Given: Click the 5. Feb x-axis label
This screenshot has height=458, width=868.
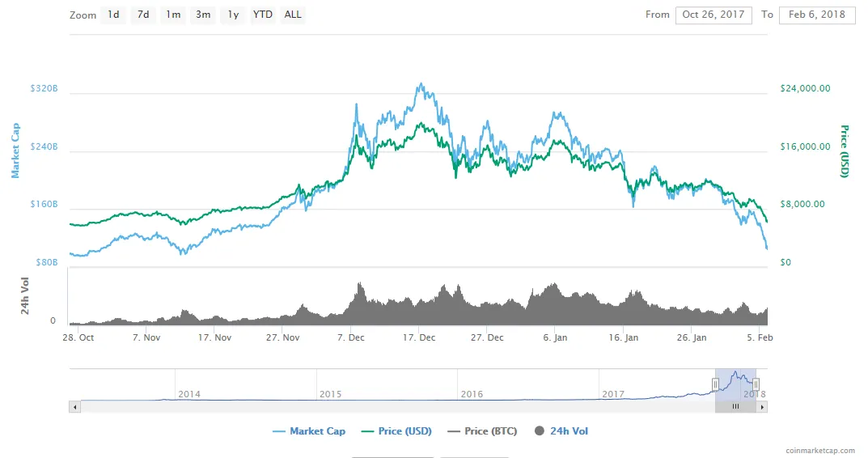Looking at the screenshot, I should click(x=760, y=337).
